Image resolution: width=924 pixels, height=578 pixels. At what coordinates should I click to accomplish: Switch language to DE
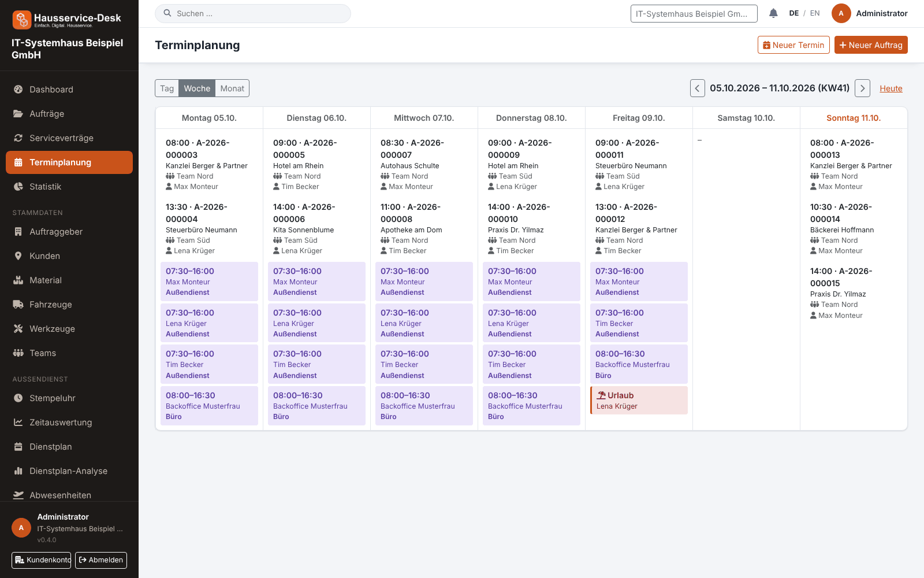[x=794, y=13]
